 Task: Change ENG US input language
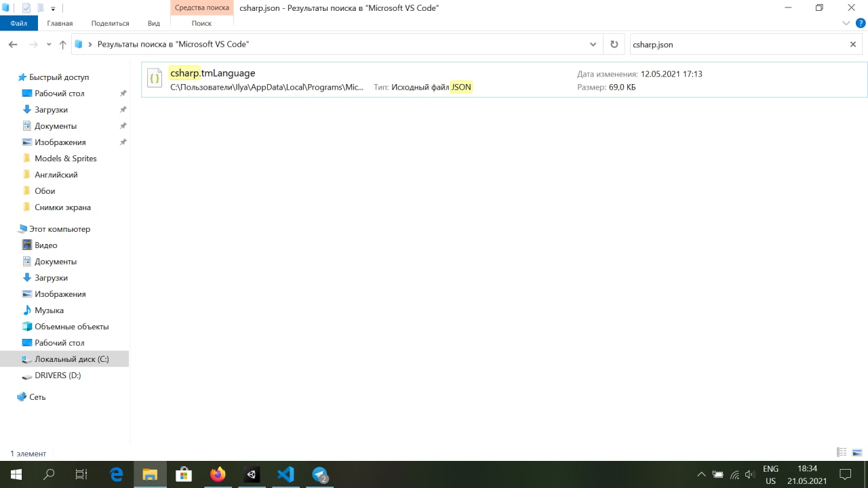(x=770, y=474)
